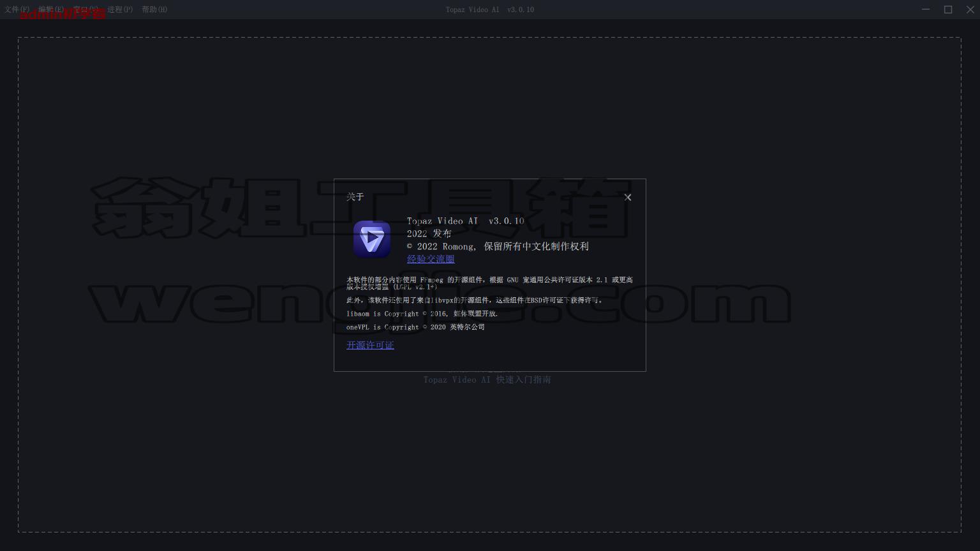Open the 开源许可证 link
Image resolution: width=980 pixels, height=551 pixels.
coord(370,345)
